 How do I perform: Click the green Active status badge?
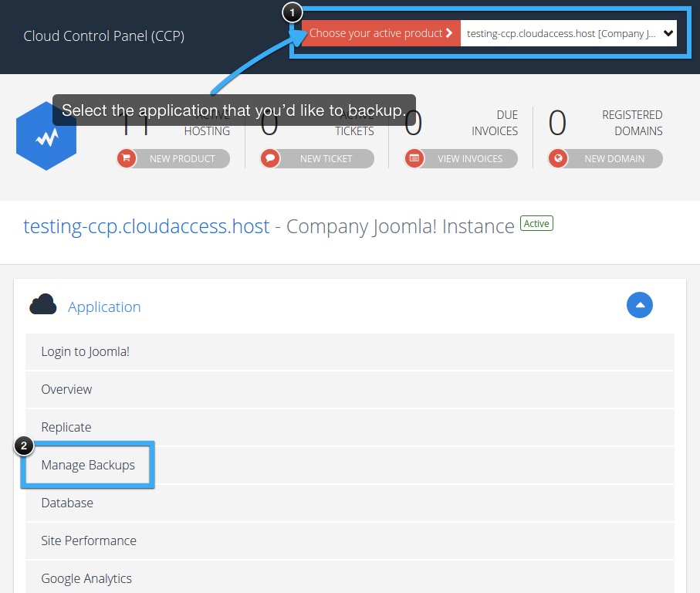point(536,223)
